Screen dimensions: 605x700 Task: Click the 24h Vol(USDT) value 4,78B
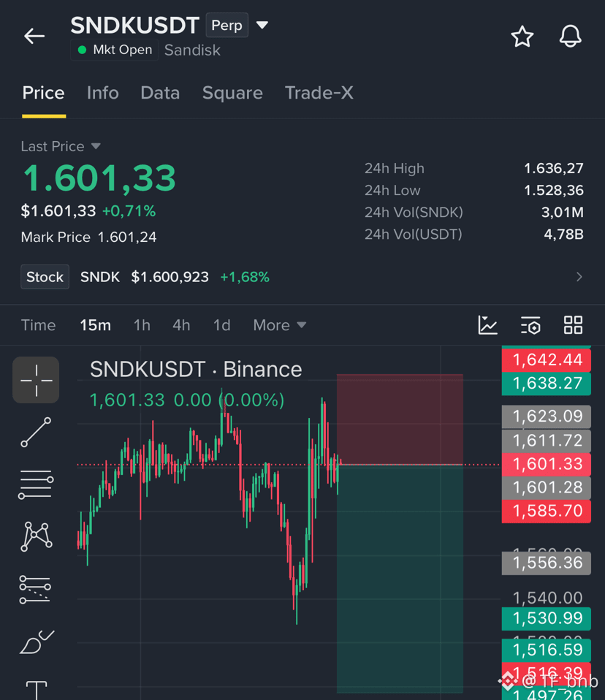pos(563,235)
